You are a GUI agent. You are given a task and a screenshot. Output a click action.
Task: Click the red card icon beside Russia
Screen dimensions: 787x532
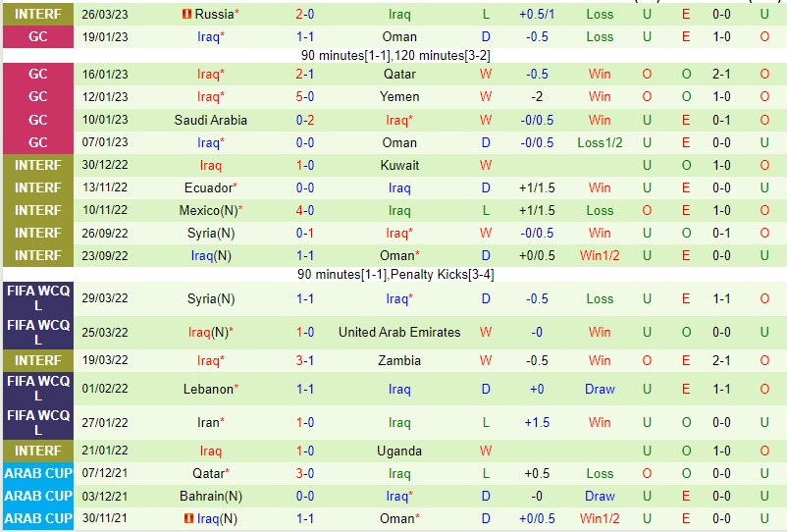[187, 15]
